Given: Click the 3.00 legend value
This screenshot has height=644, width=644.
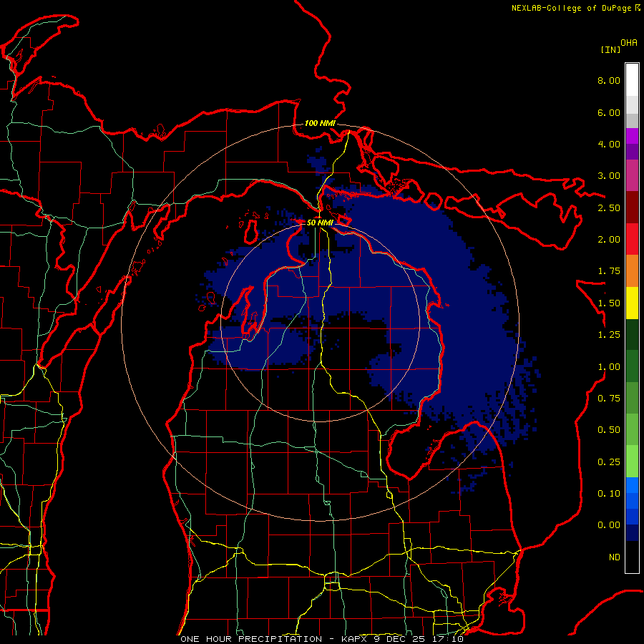Looking at the screenshot, I should (x=609, y=176).
